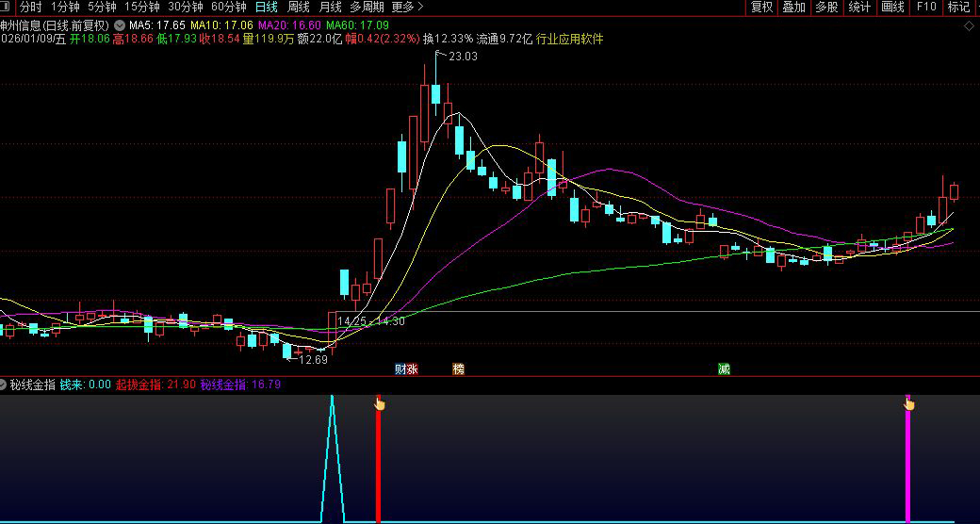
Task: Click the 行业应用软件 sector link
Action: pyautogui.click(x=569, y=39)
